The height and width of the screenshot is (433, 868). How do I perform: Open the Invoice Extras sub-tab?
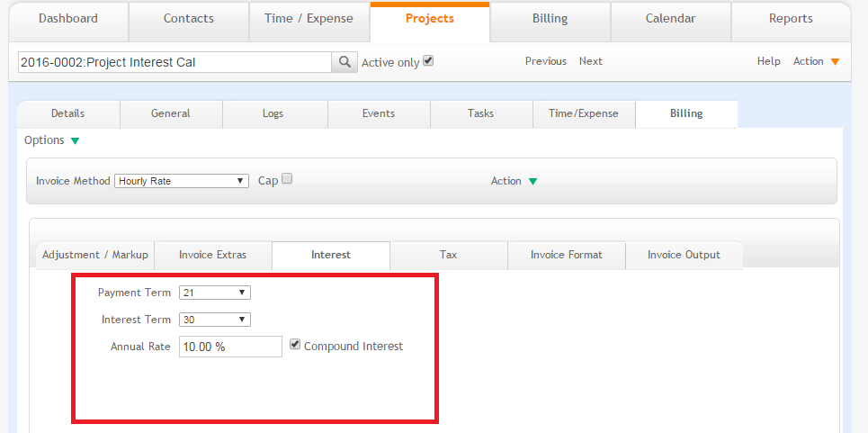pos(212,255)
